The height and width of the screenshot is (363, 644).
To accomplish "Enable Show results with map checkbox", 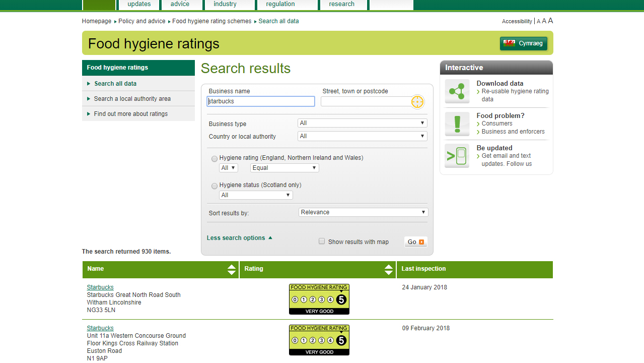I will [x=322, y=241].
